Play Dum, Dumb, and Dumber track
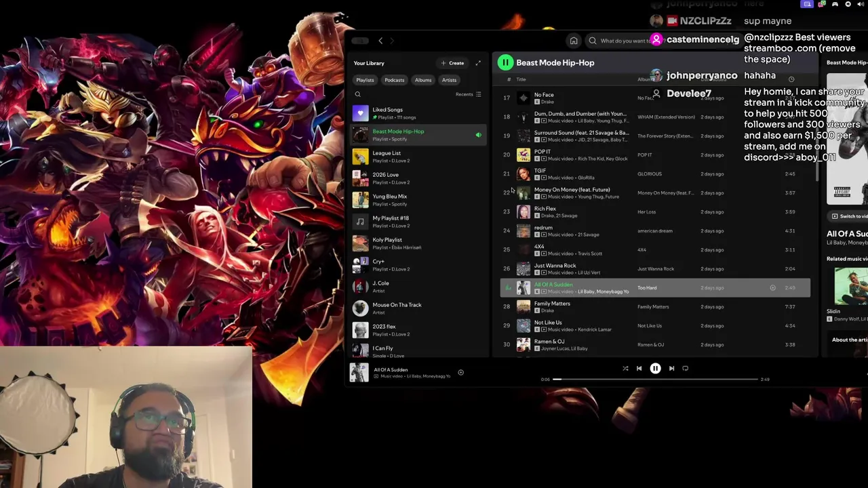 (655, 117)
